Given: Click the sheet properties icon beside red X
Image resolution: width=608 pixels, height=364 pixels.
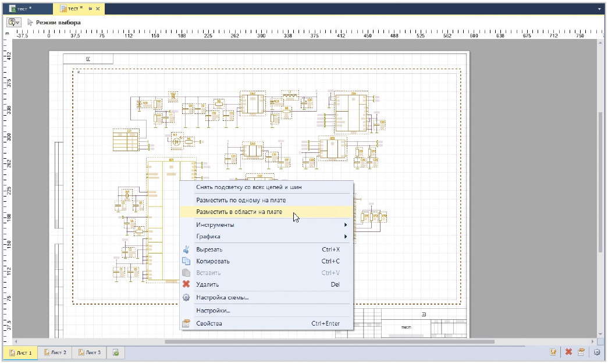Looking at the screenshot, I should [581, 352].
